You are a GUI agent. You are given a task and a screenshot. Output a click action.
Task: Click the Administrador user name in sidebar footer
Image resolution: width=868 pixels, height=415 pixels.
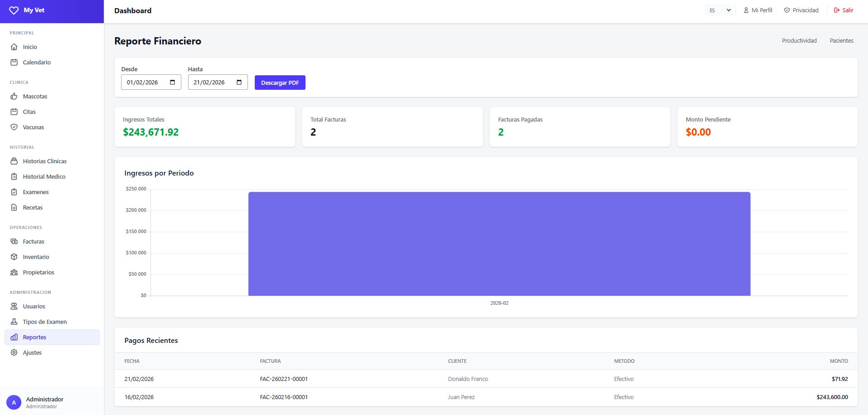(x=45, y=399)
